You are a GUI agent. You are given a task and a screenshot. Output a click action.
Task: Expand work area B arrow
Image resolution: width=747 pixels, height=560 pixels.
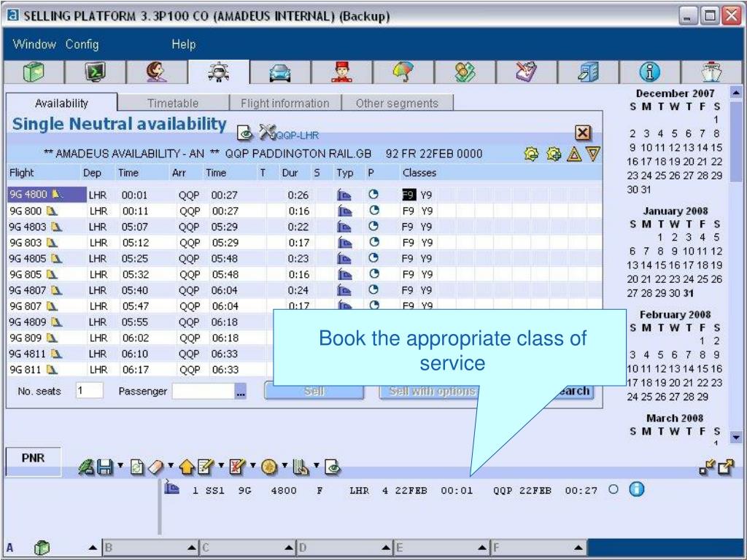(x=192, y=548)
